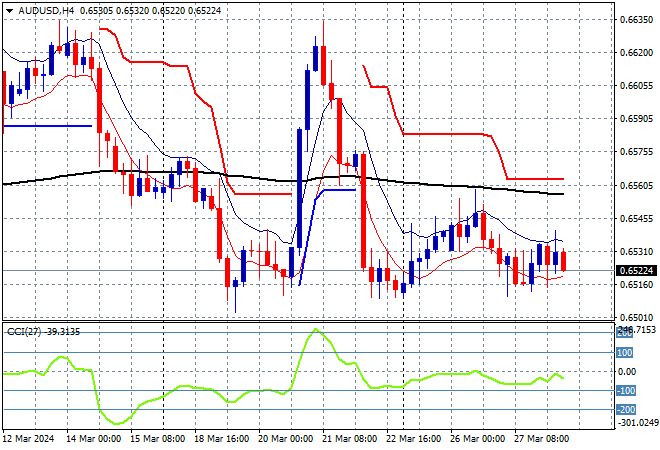Click the 0.65605 price axis label
Screen dimensions: 660x450
point(634,185)
